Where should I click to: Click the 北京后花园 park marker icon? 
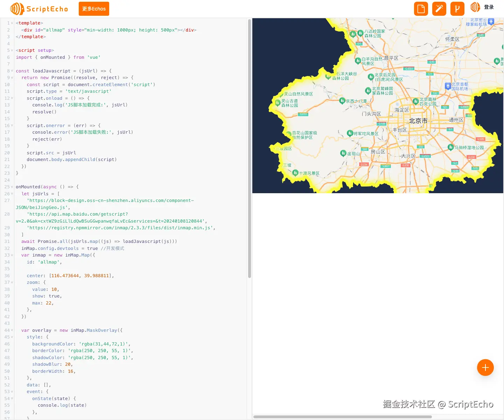click(371, 77)
